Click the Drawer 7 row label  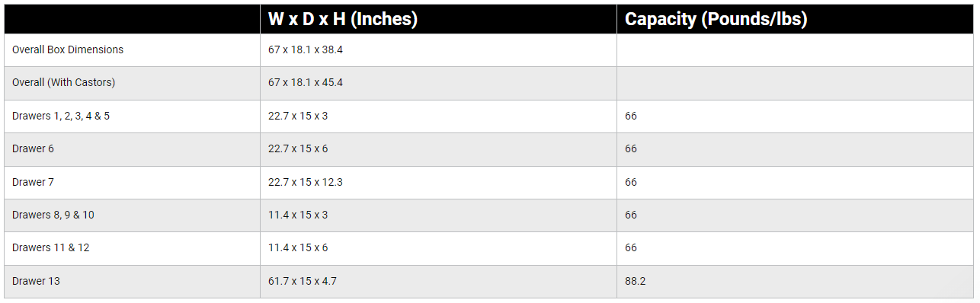pyautogui.click(x=33, y=182)
